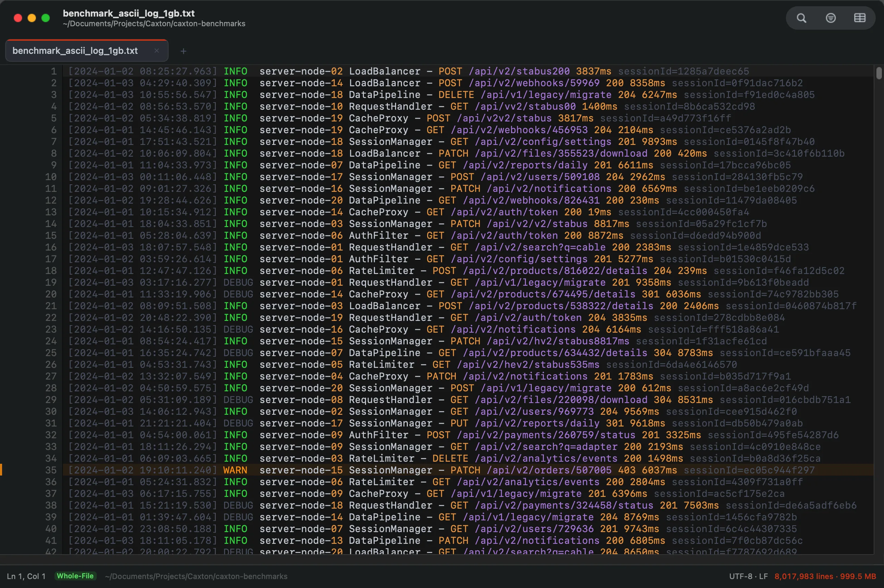Select the benchmark_ascii_log_1gb.txt tab

point(87,51)
